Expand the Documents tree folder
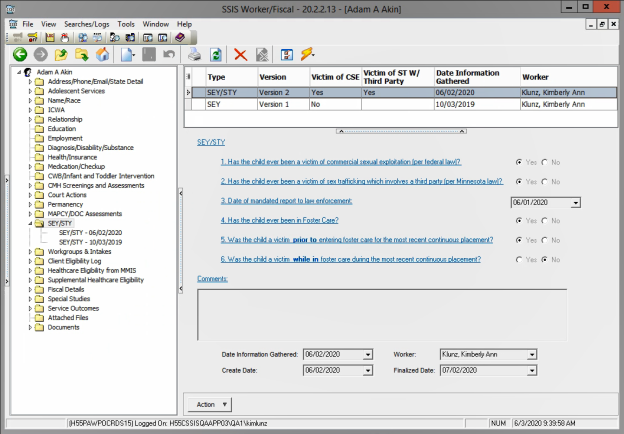 coord(30,327)
